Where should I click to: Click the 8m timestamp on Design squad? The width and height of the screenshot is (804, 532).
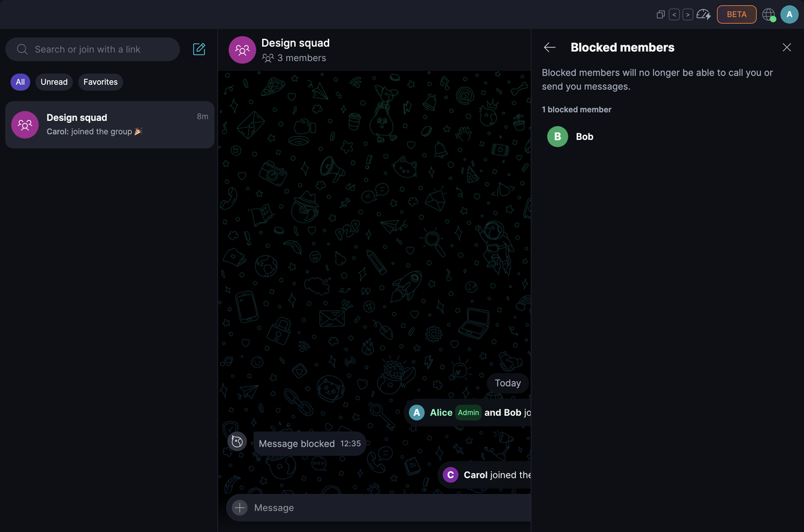click(x=202, y=117)
